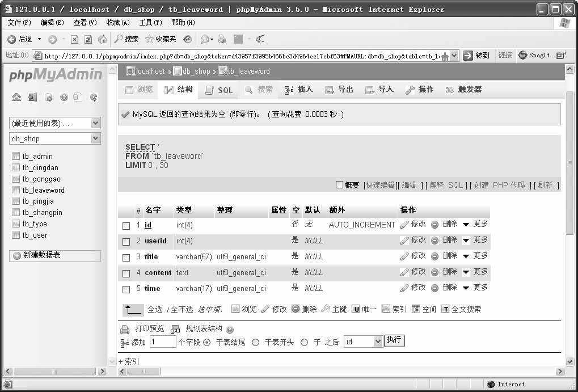Switch to the SQL tab

(218, 90)
